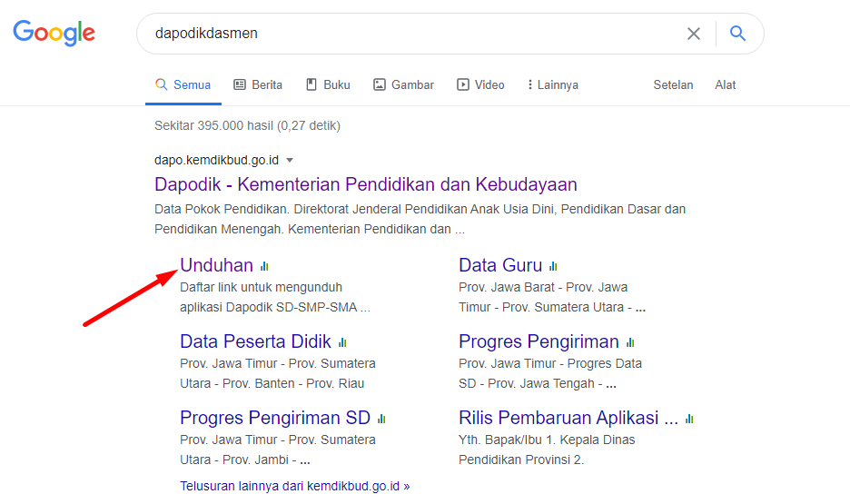Open the Progres Pengiriman sitelink
850x504 pixels.
(x=539, y=342)
